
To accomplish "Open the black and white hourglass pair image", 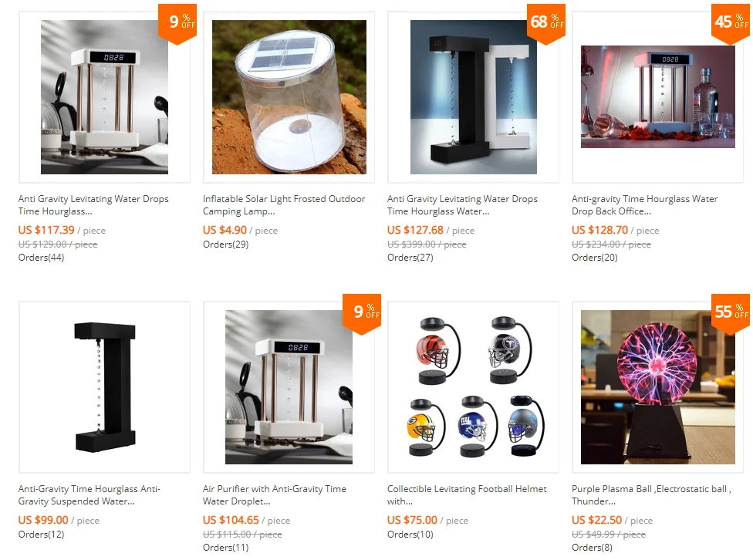I will tap(474, 97).
